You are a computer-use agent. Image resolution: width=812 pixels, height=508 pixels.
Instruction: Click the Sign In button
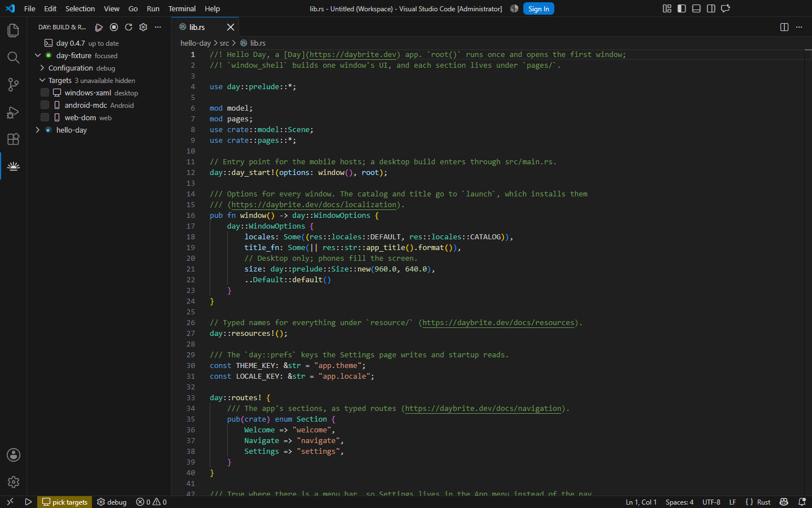(539, 8)
